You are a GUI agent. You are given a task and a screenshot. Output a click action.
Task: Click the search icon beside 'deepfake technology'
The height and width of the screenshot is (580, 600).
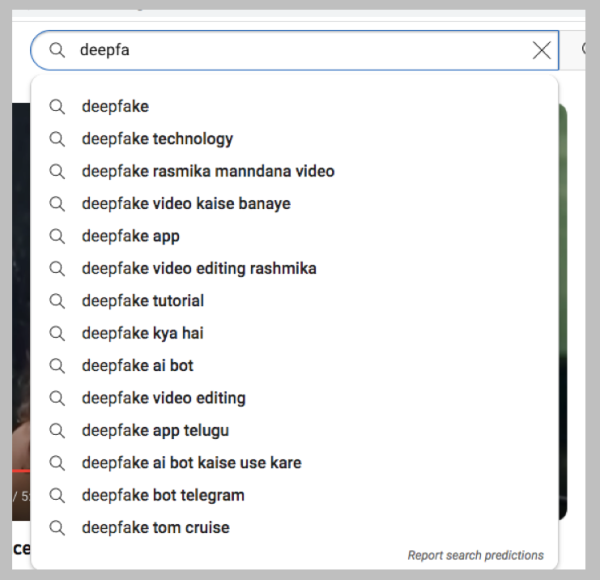click(x=57, y=139)
